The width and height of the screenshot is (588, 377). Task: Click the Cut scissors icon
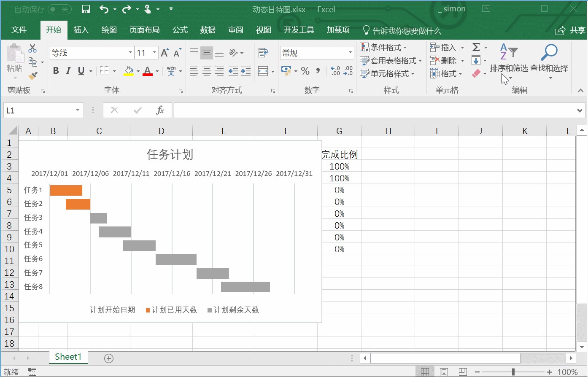(x=32, y=48)
